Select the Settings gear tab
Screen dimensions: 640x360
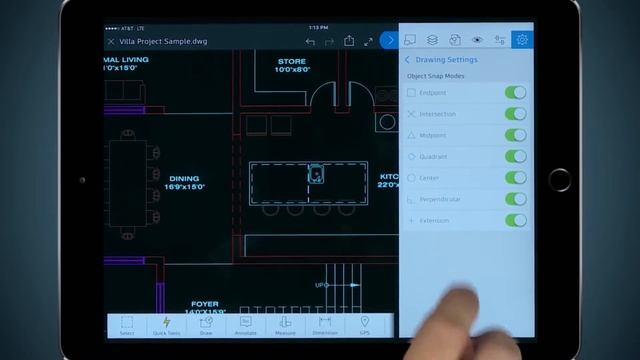[522, 40]
